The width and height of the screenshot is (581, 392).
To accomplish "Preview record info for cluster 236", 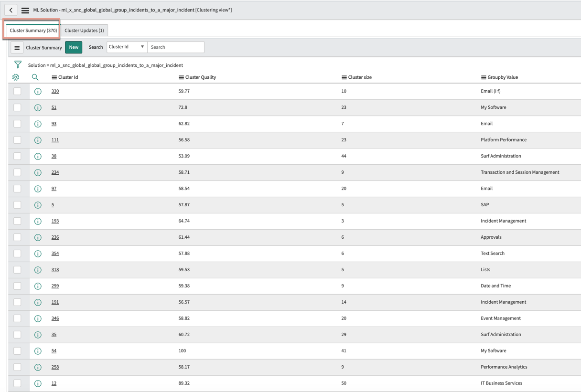I will tap(38, 237).
